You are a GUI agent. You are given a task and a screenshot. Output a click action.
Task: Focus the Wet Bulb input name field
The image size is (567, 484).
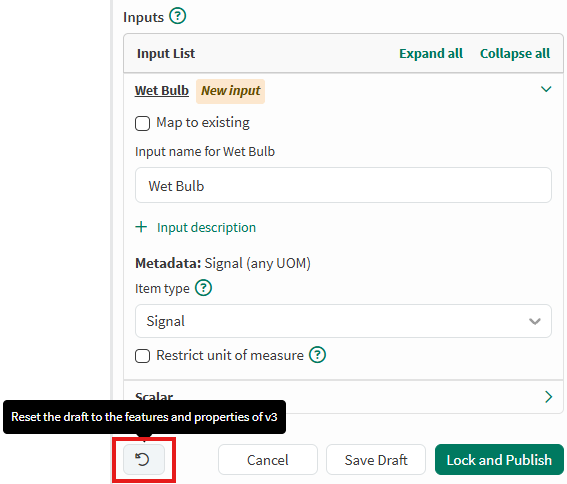(343, 185)
